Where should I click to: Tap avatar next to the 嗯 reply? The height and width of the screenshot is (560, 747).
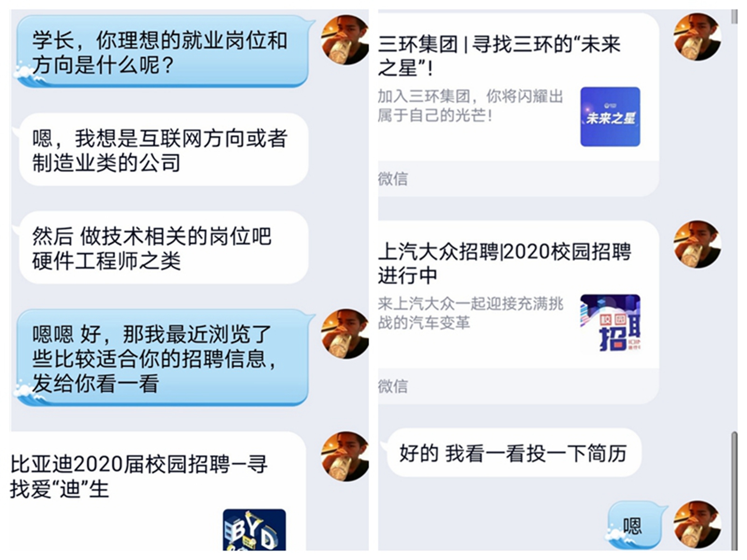(697, 525)
